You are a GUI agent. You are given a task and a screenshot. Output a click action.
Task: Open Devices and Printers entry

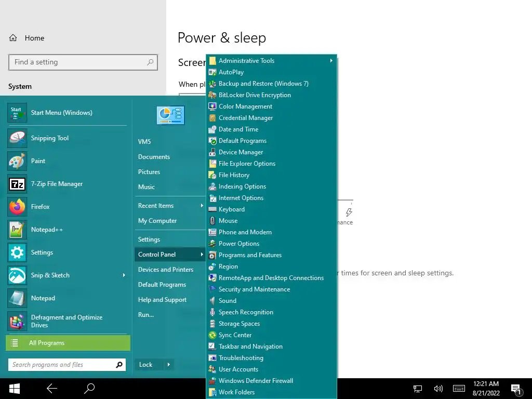point(166,270)
